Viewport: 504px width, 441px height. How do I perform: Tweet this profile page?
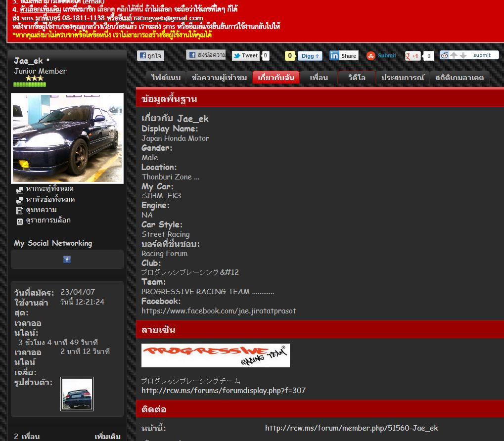click(x=245, y=56)
